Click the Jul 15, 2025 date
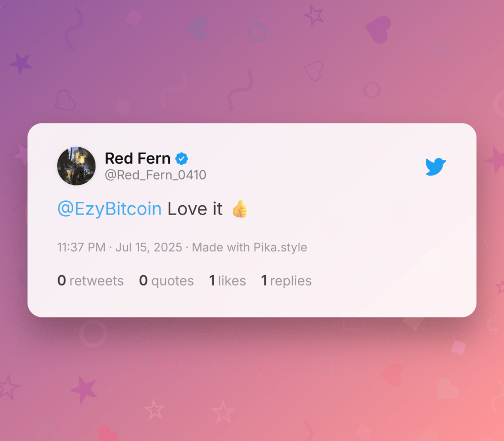 (x=149, y=247)
